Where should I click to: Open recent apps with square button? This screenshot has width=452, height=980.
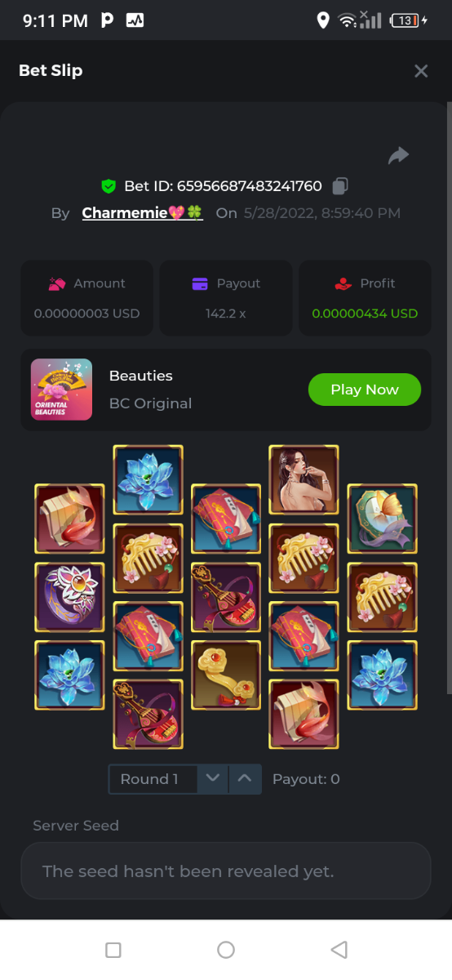pyautogui.click(x=113, y=950)
